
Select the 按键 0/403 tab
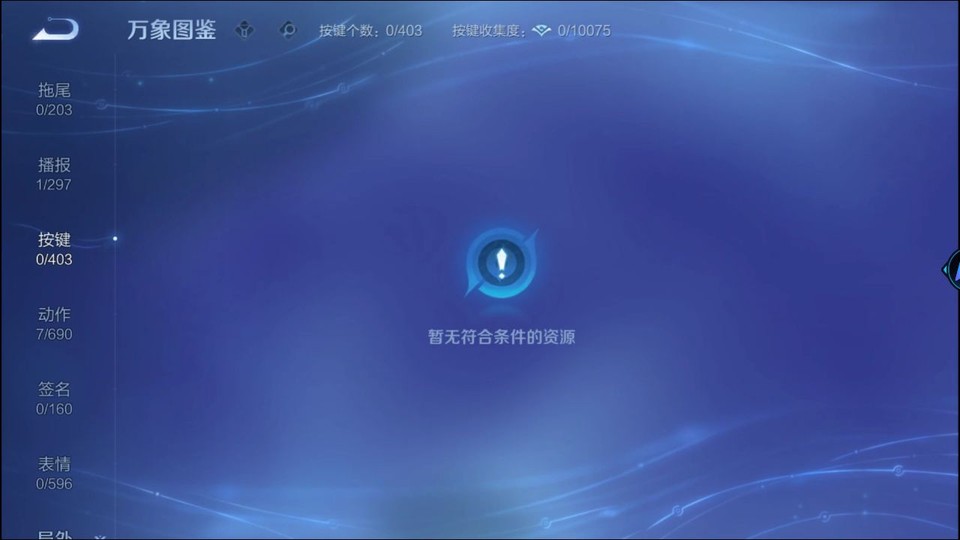pyautogui.click(x=54, y=249)
